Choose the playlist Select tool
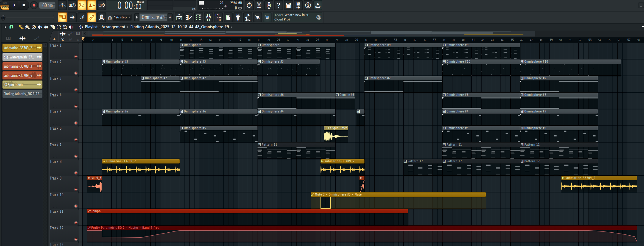Image resolution: width=644 pixels, height=246 pixels. (x=59, y=27)
